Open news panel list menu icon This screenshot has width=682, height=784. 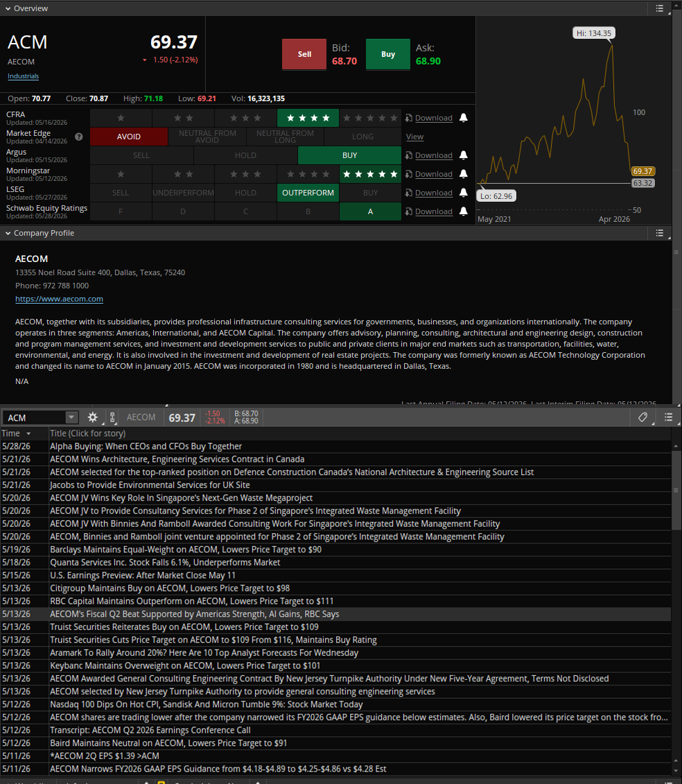(x=669, y=417)
